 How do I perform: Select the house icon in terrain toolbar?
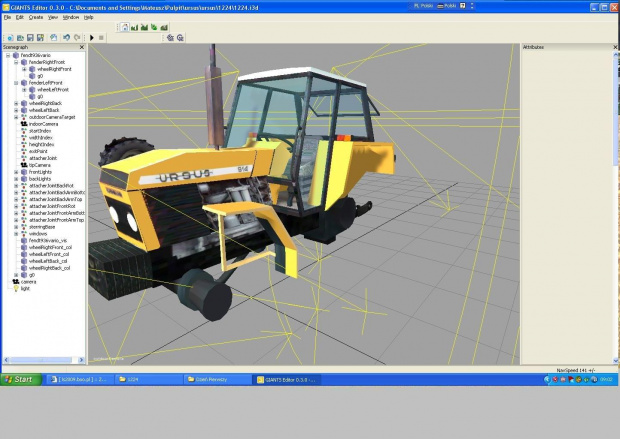click(125, 27)
